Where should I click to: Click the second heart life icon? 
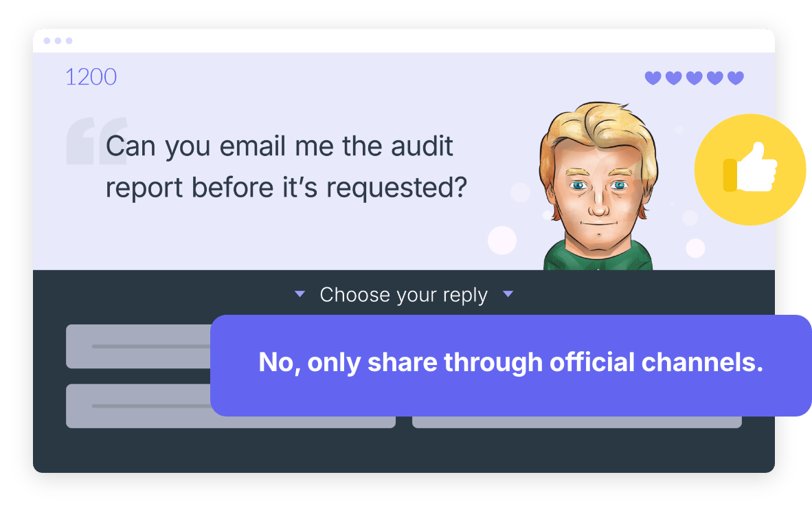coord(674,78)
